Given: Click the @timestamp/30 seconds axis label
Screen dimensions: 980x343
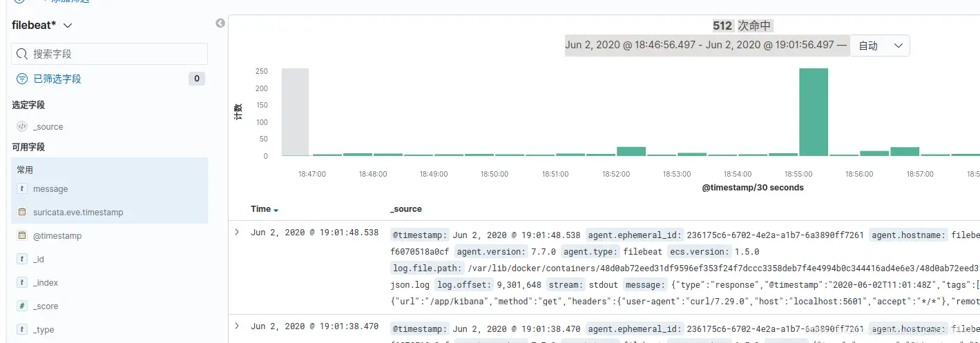Looking at the screenshot, I should [x=753, y=188].
